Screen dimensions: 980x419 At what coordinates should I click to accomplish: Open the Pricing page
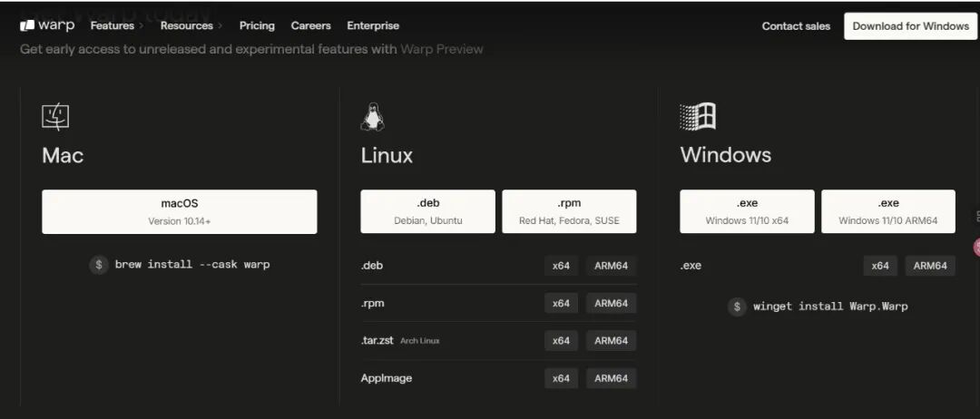257,25
